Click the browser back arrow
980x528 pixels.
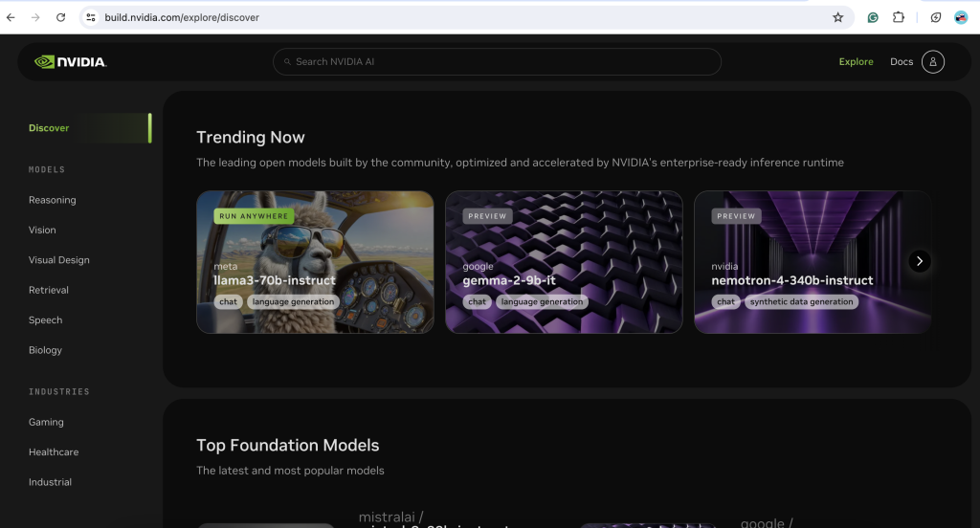click(x=11, y=17)
